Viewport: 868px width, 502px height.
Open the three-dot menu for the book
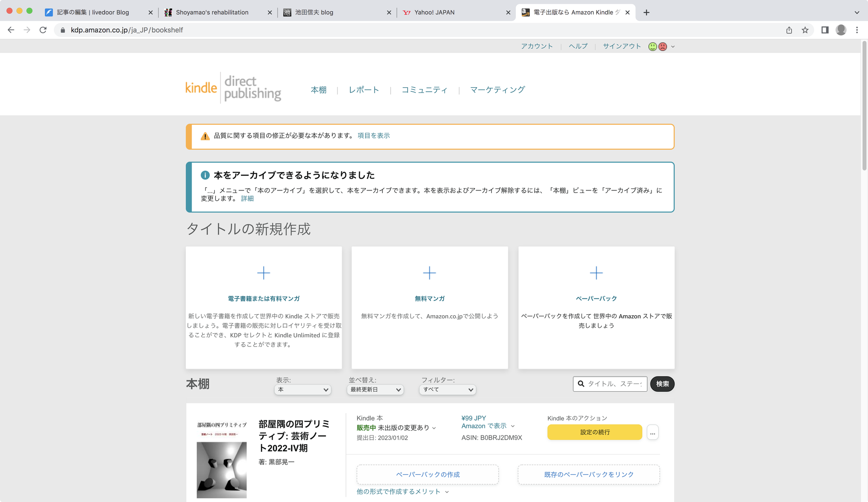(652, 432)
